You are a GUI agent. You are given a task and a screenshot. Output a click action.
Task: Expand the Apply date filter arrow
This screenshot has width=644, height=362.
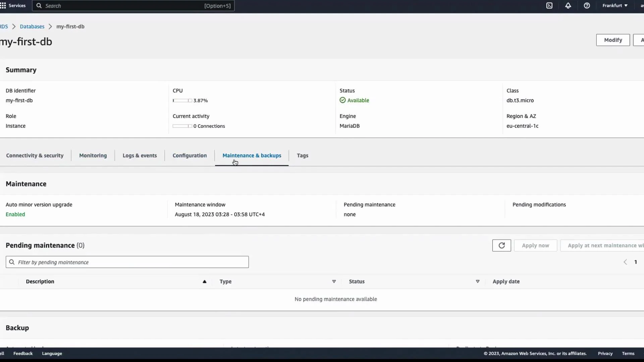506,282
